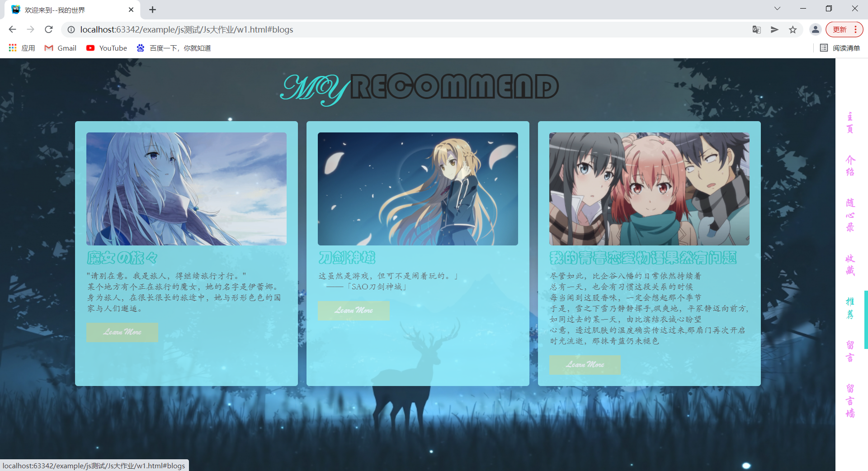The image size is (868, 471).
Task: Click Learn More under 刀剑神域
Action: [354, 311]
